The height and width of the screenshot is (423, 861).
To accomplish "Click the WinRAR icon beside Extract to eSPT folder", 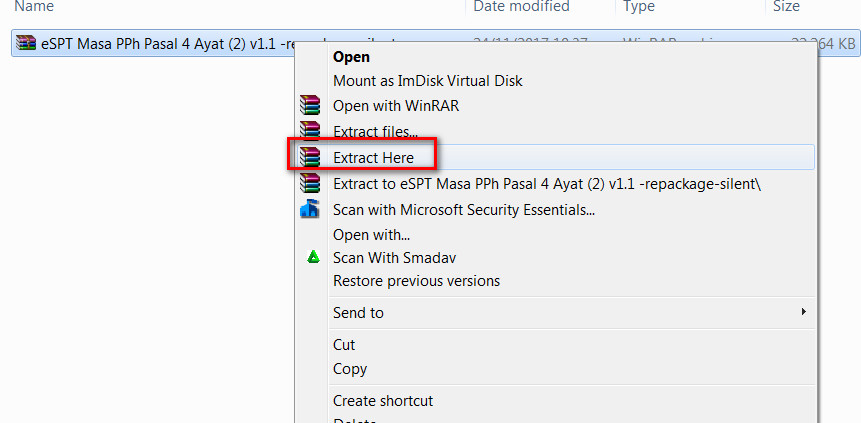I will click(310, 183).
